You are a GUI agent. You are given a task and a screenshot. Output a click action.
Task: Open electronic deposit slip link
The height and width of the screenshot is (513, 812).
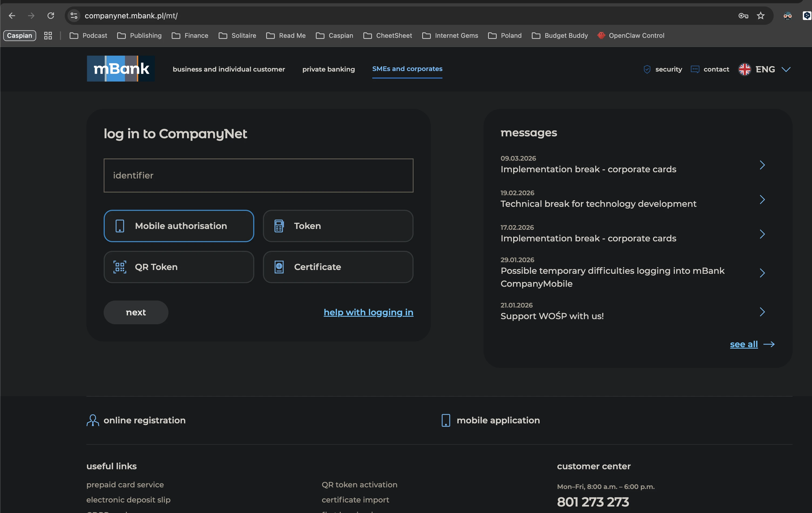[x=128, y=500]
